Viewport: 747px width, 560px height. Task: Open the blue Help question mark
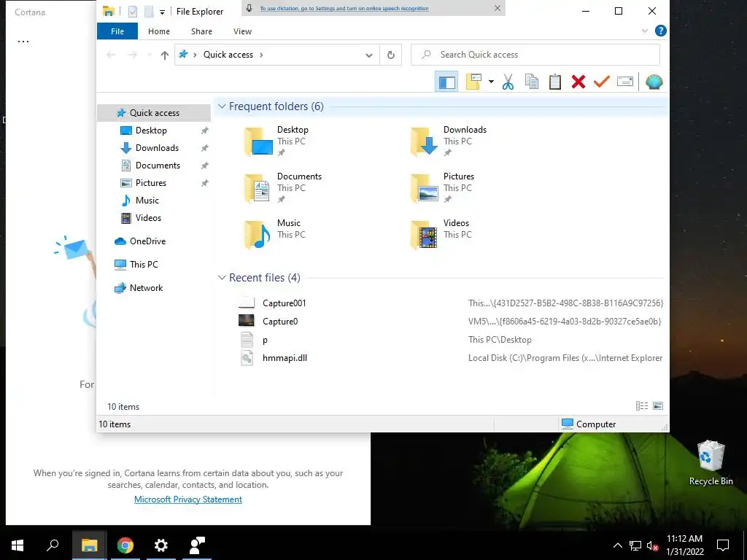[x=661, y=31]
